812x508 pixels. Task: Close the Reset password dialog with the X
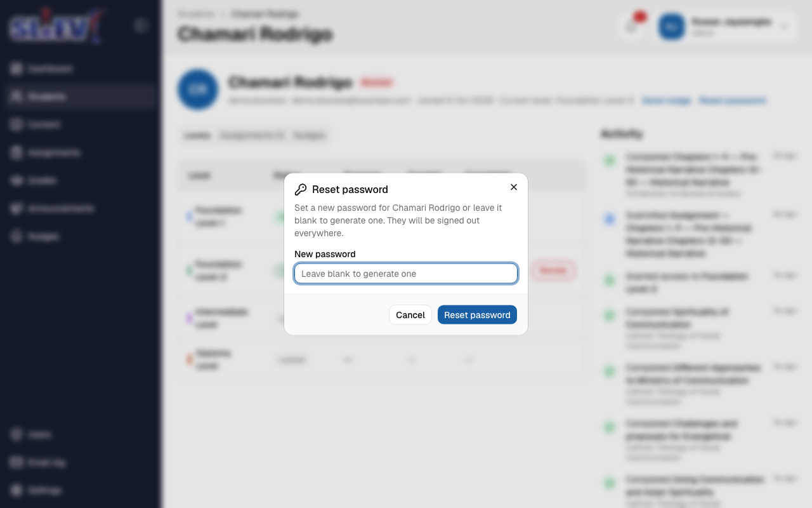point(514,187)
